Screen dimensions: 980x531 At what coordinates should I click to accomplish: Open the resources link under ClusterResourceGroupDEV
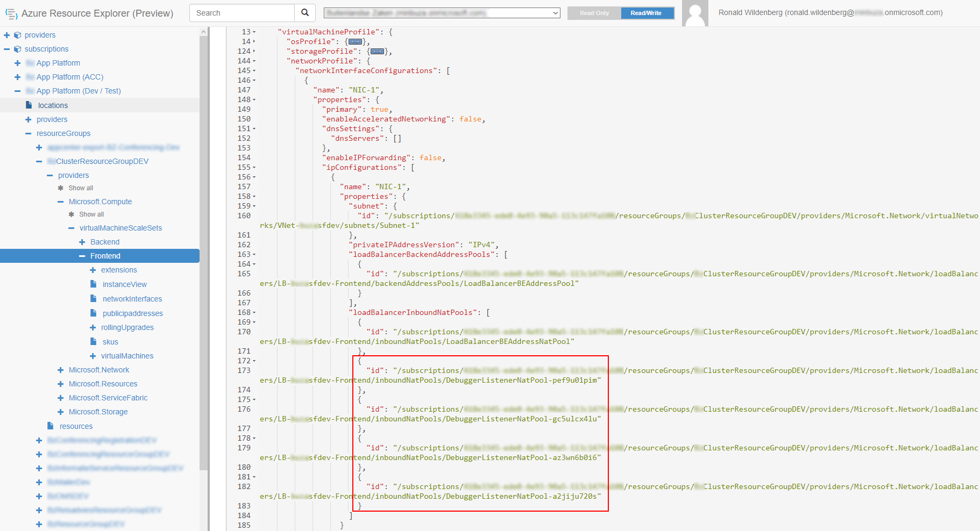click(x=76, y=426)
